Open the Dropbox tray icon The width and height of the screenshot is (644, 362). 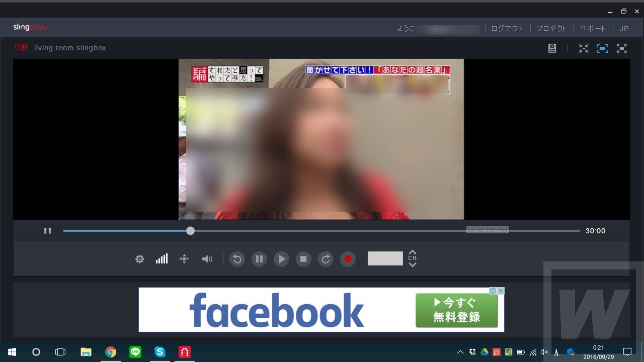[x=472, y=352]
